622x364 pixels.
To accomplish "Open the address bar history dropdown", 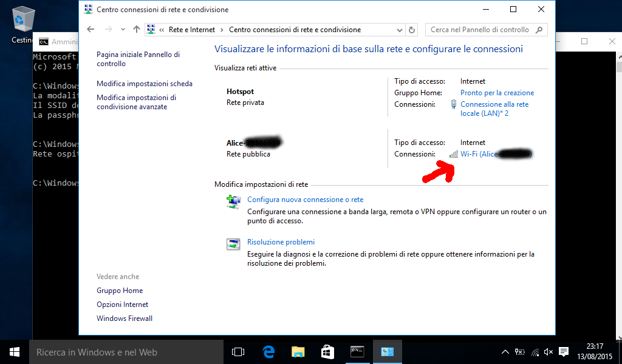I will (x=400, y=29).
